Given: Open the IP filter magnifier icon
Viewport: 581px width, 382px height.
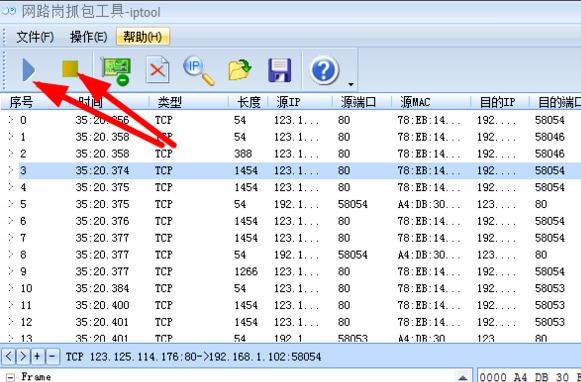Looking at the screenshot, I should (x=199, y=70).
